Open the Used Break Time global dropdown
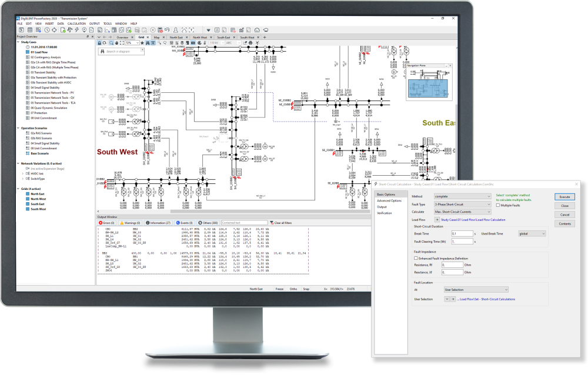This screenshot has width=588, height=392. click(532, 233)
